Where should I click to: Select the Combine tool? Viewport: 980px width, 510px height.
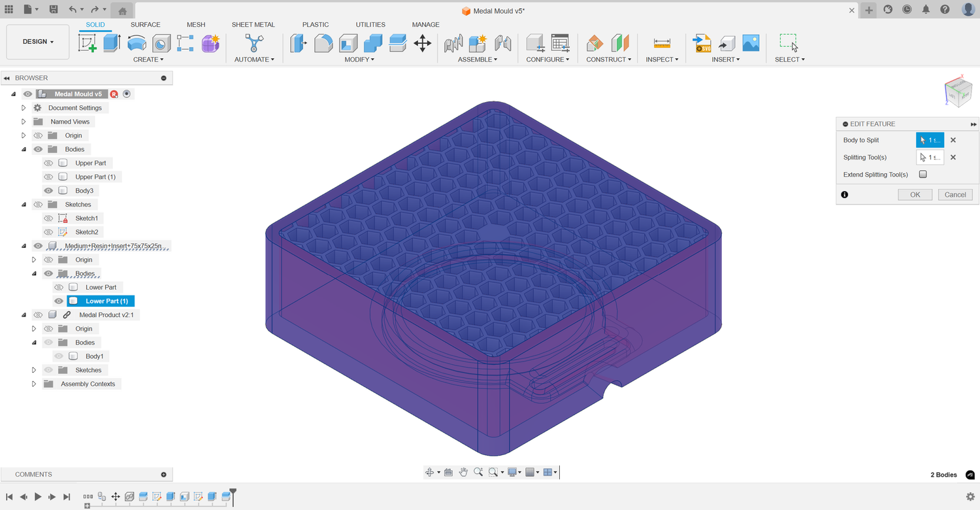pyautogui.click(x=373, y=43)
